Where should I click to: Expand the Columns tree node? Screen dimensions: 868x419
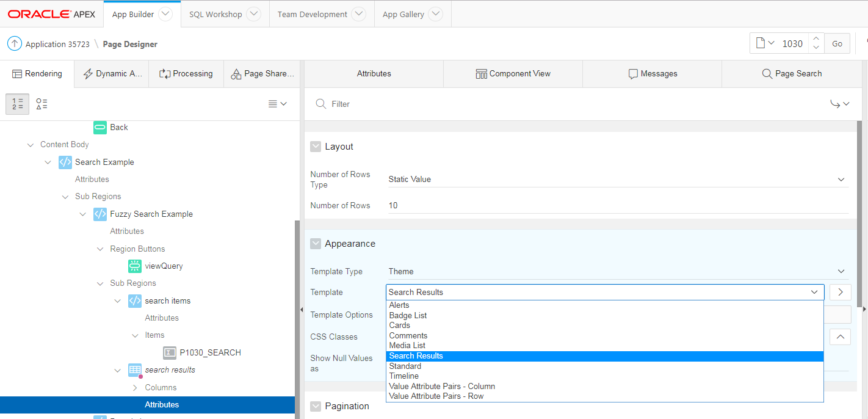pyautogui.click(x=135, y=387)
